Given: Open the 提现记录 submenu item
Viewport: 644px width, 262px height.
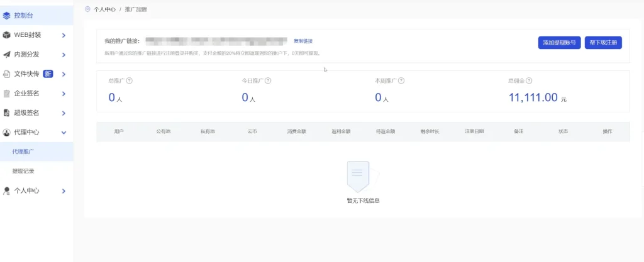Looking at the screenshot, I should coord(23,171).
